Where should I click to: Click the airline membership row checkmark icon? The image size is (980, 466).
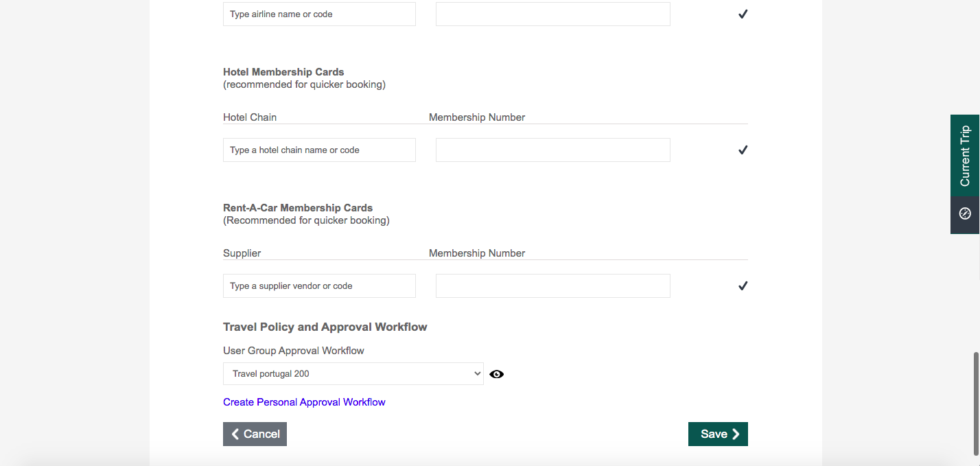tap(743, 14)
